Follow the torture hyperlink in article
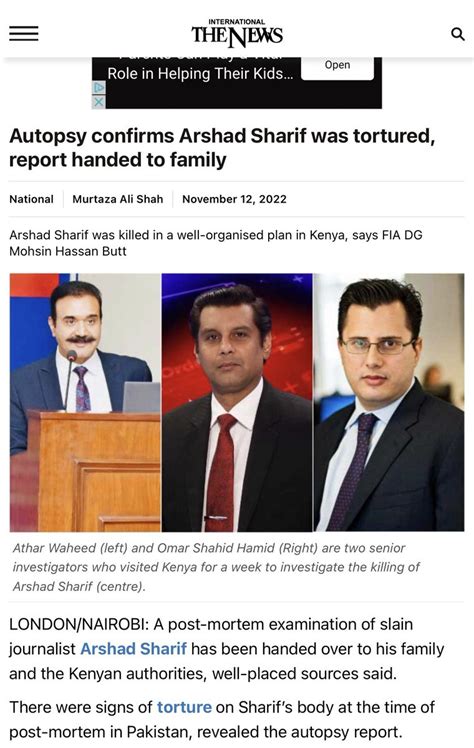 click(x=184, y=706)
